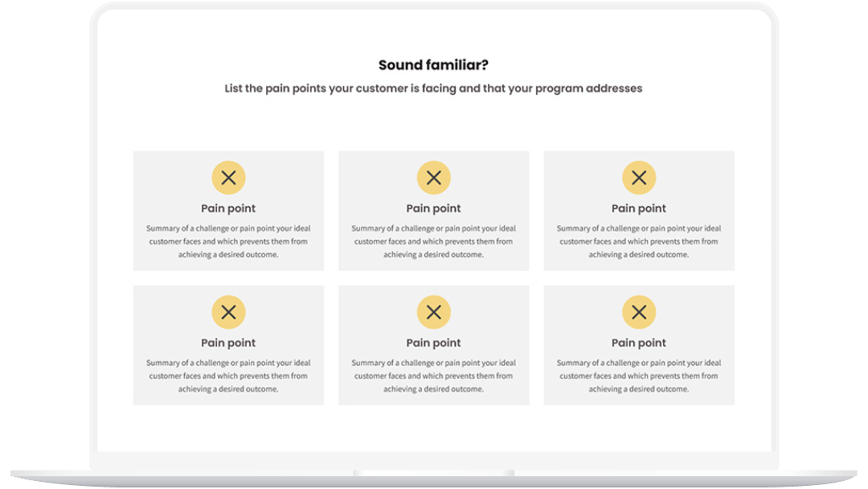Click the X icon in the top-middle card

pyautogui.click(x=434, y=178)
